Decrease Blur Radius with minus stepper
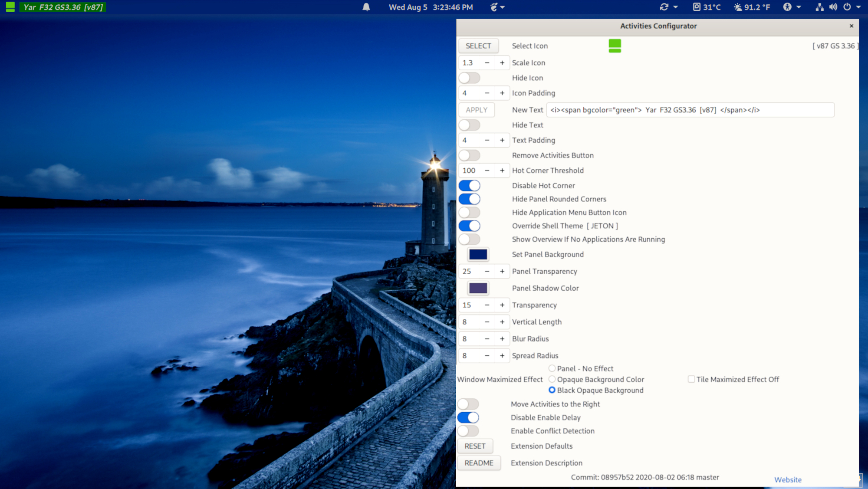 [487, 339]
